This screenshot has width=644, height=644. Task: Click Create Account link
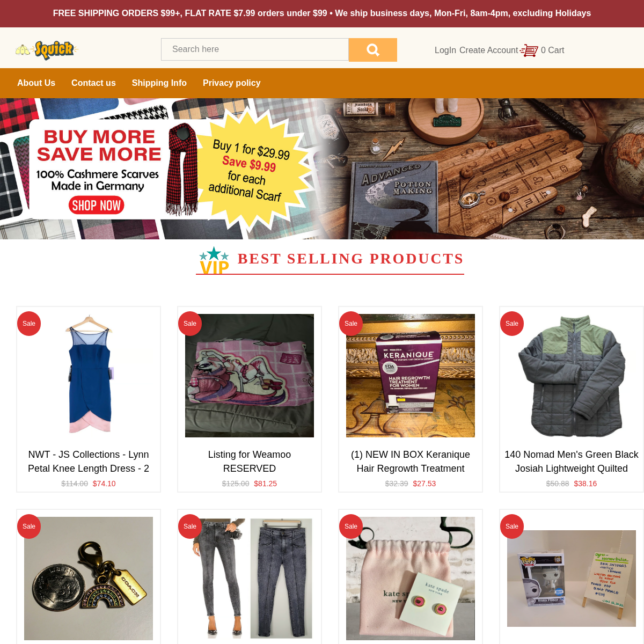pos(489,50)
